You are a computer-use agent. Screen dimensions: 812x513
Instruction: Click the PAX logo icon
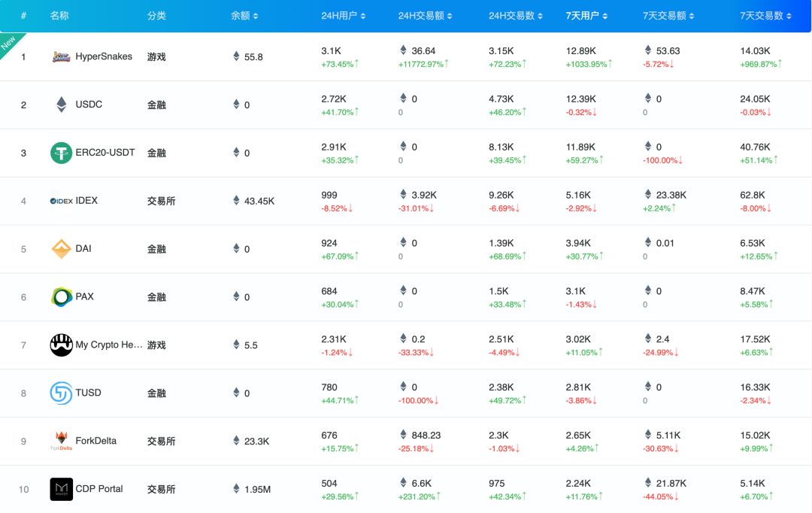61,297
